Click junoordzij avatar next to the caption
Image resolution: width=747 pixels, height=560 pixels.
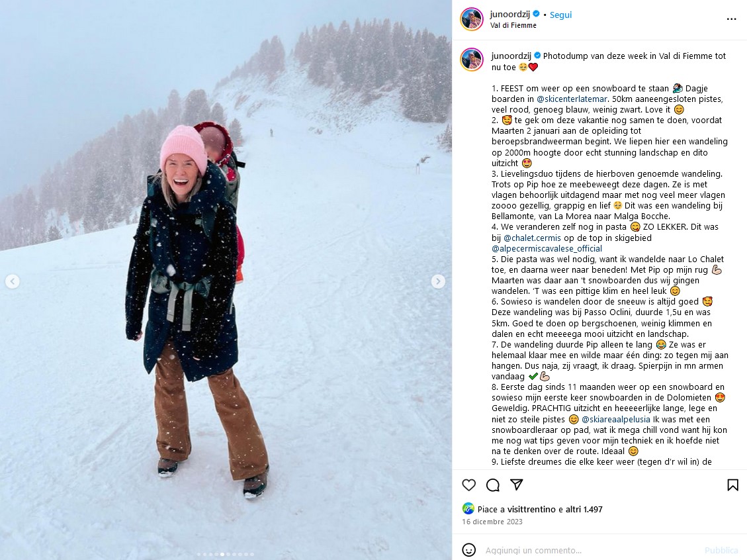click(x=472, y=60)
